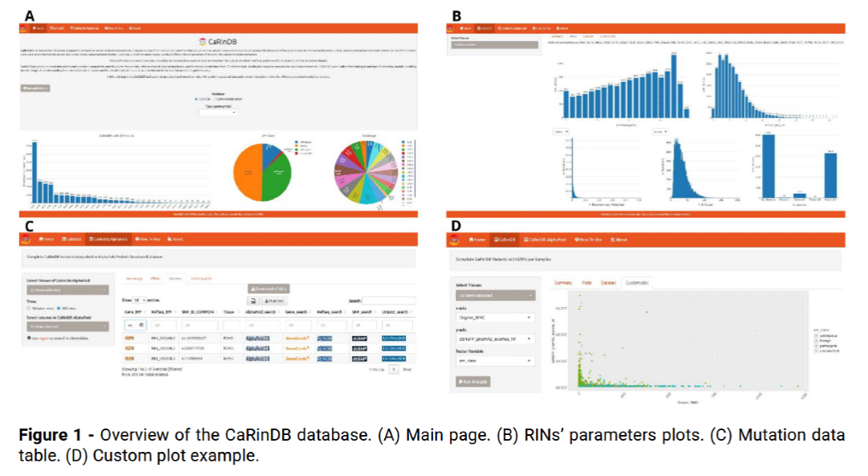Screen dimensions: 868x476
Task: Click the CaRinDB logo in panel D navbar
Action: point(455,240)
